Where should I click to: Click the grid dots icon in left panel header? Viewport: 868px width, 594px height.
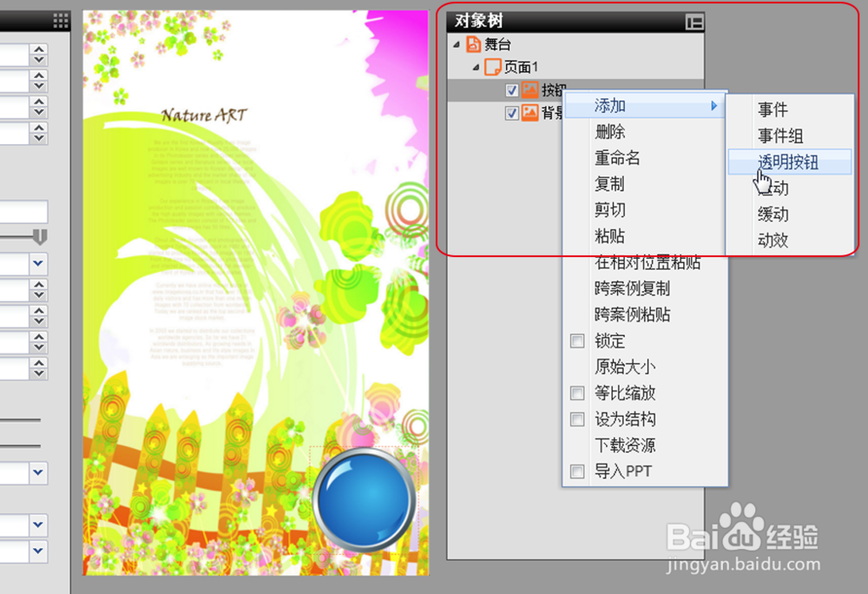pos(61,21)
